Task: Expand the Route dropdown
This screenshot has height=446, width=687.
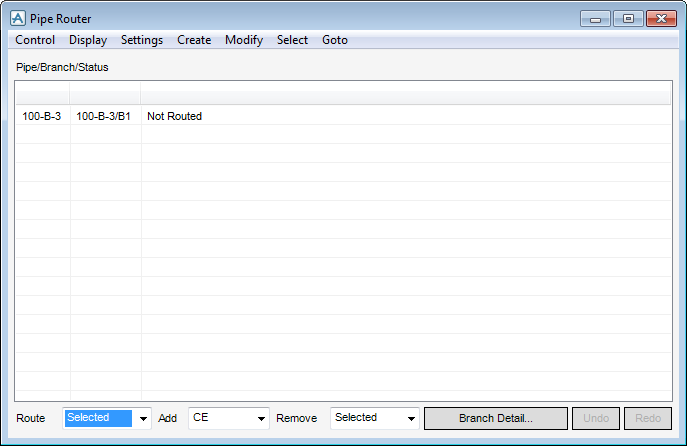Action: [x=143, y=419]
